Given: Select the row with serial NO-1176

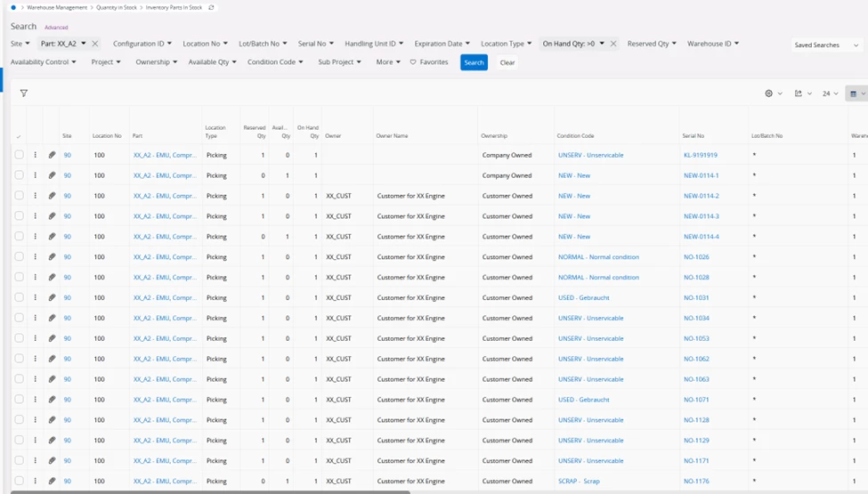Looking at the screenshot, I should click(20, 481).
